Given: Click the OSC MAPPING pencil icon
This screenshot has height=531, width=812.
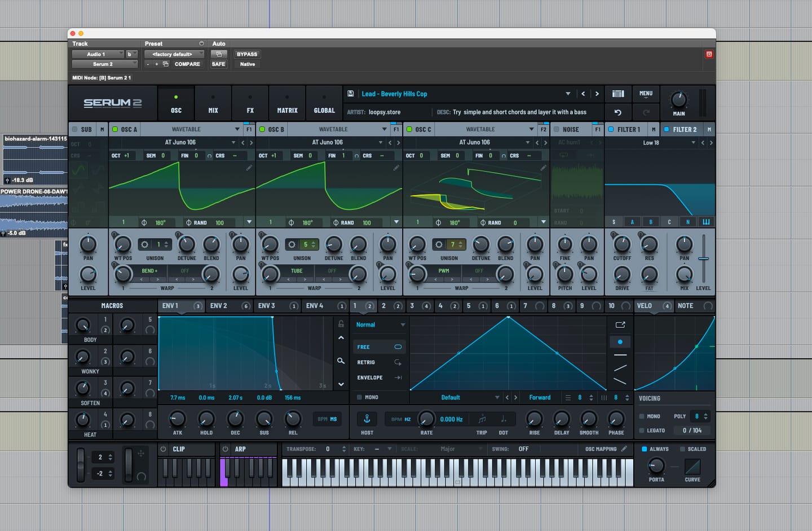Looking at the screenshot, I should [x=624, y=449].
